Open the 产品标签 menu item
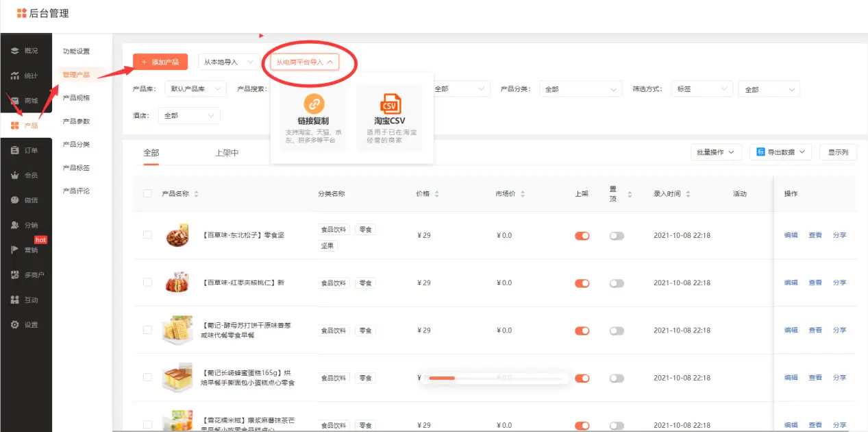The image size is (868, 432). tap(77, 167)
